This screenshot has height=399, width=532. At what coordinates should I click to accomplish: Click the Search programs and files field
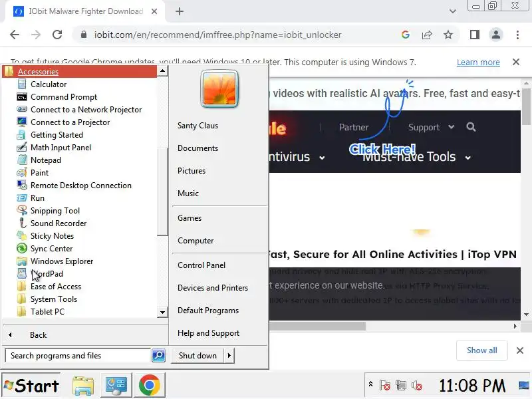point(78,356)
